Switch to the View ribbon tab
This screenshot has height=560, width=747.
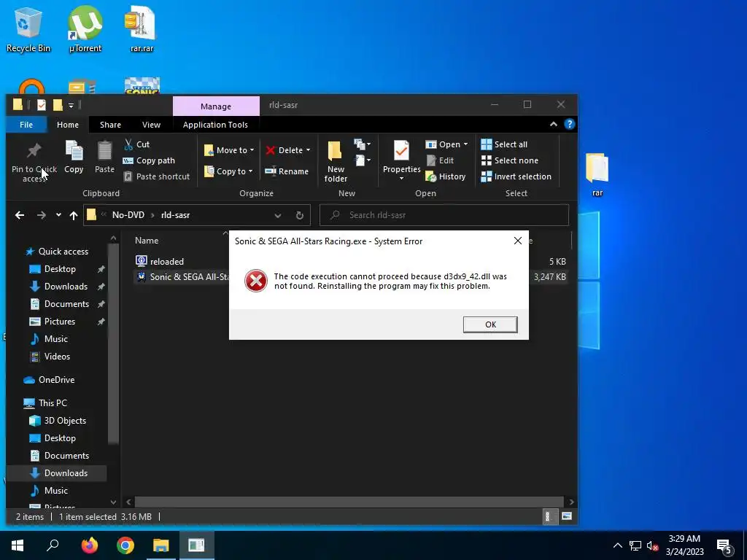151,125
